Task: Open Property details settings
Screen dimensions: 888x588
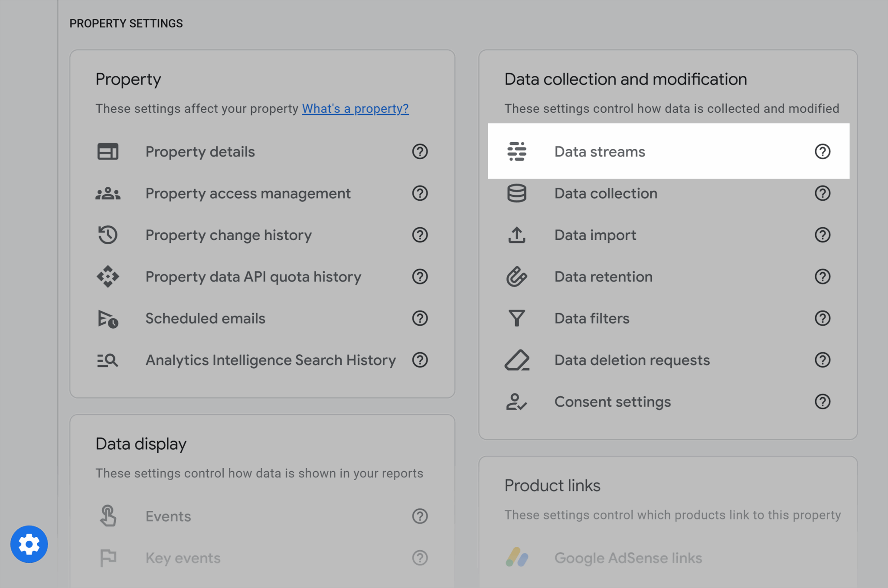Action: pyautogui.click(x=200, y=152)
